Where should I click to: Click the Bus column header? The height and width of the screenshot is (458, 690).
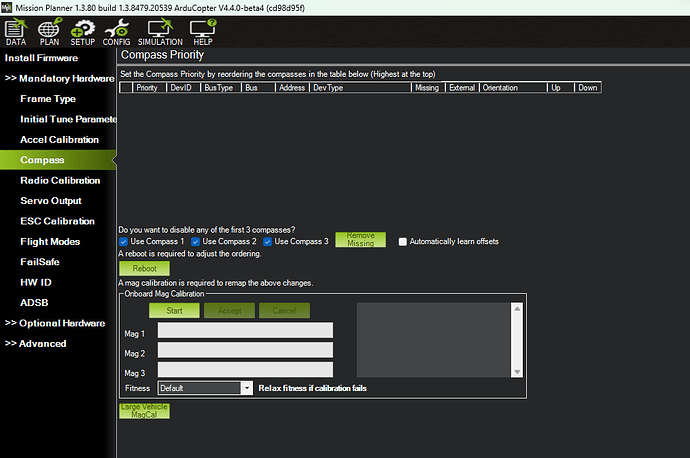pyautogui.click(x=258, y=88)
